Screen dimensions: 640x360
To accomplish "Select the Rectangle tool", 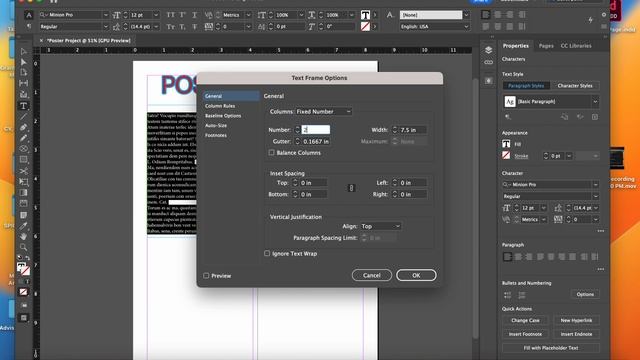I will click(x=23, y=160).
